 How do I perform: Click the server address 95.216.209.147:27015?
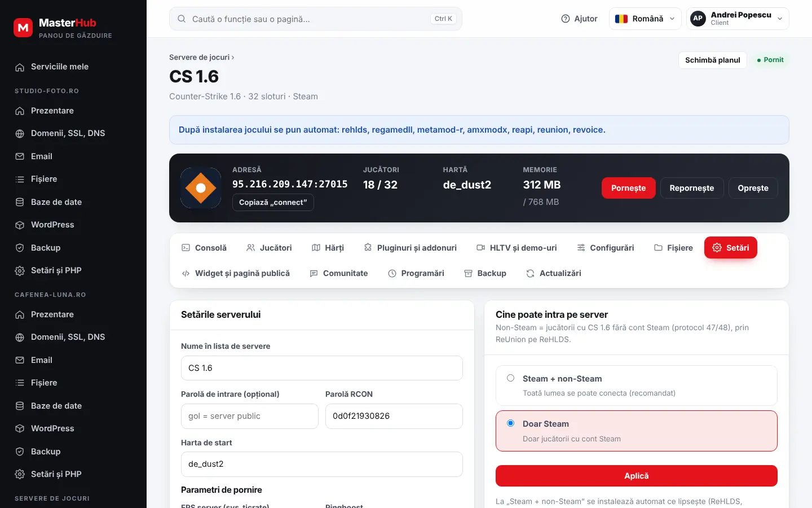pyautogui.click(x=290, y=184)
